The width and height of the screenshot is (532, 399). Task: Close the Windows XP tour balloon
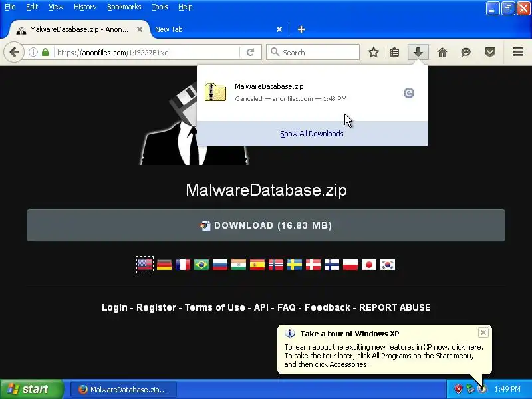point(483,332)
